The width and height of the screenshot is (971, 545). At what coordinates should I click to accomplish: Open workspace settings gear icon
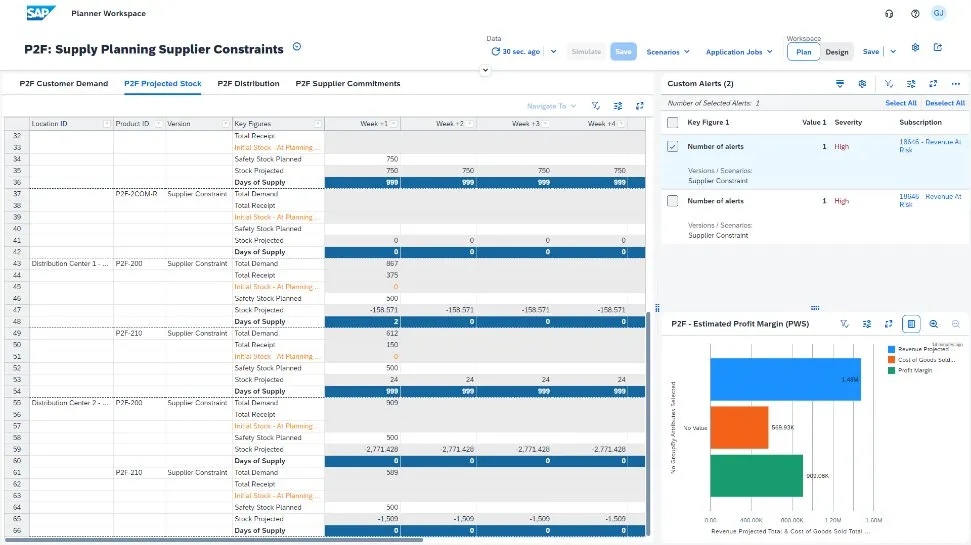(915, 48)
